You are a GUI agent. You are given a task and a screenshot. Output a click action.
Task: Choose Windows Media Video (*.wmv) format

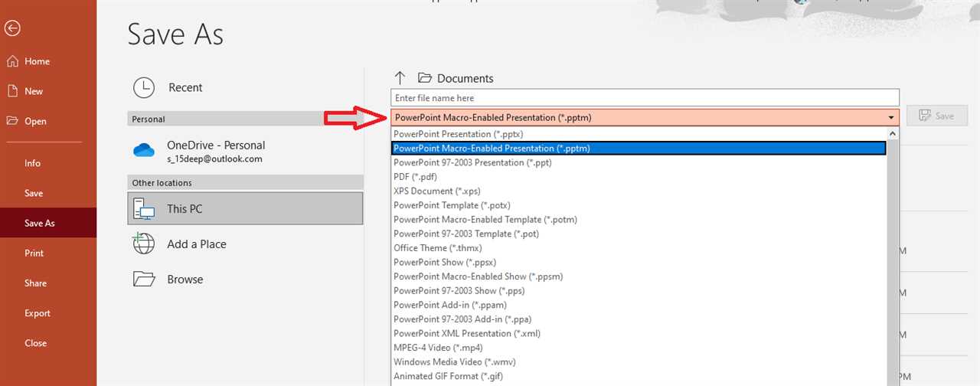point(638,361)
